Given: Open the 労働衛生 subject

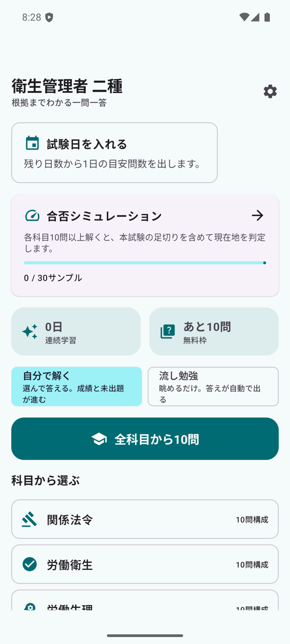Looking at the screenshot, I should [145, 564].
